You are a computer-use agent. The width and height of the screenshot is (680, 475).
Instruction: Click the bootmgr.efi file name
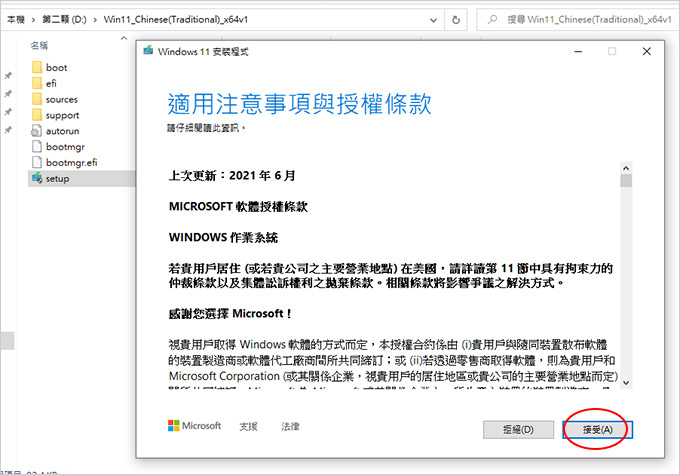tap(72, 163)
